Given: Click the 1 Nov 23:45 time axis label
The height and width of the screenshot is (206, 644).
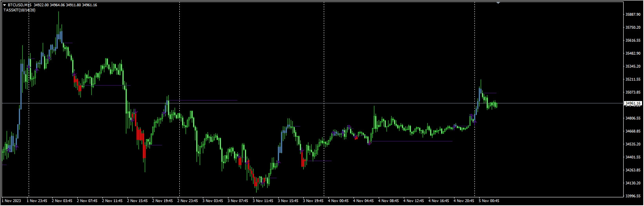Looking at the screenshot, I should click(37, 201).
